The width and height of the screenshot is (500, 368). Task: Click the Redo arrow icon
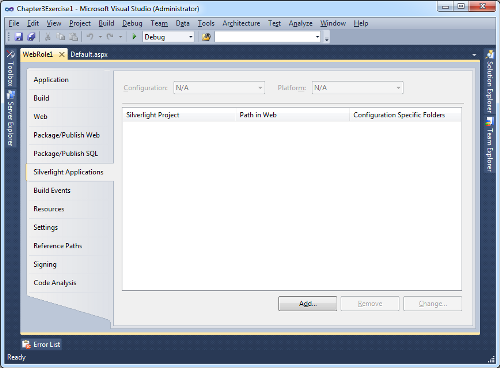(110, 37)
